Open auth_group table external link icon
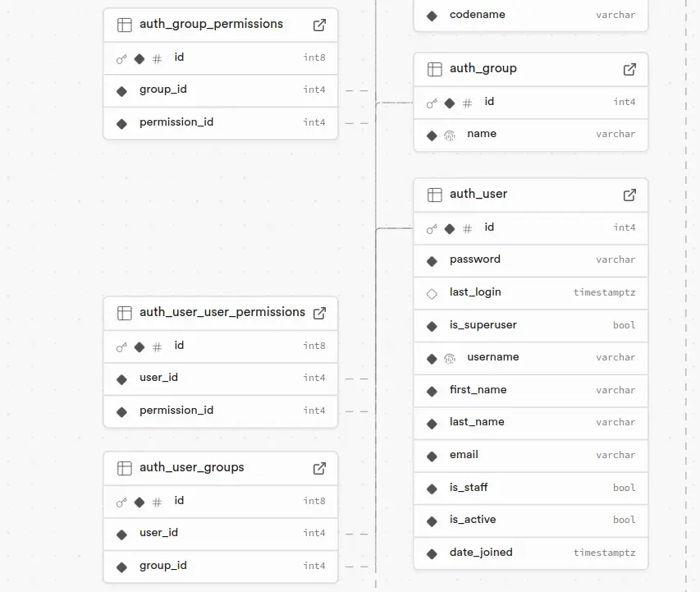The height and width of the screenshot is (592, 700). [629, 69]
